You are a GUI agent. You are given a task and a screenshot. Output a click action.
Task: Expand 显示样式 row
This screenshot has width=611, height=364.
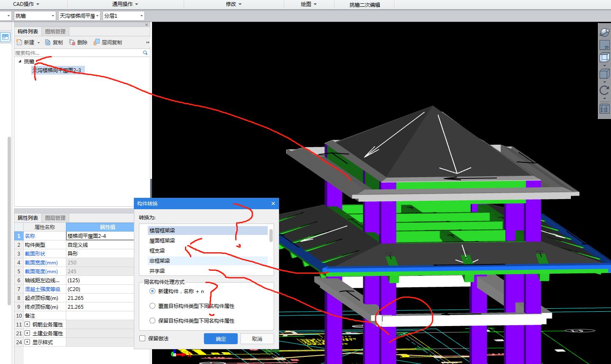[27, 342]
